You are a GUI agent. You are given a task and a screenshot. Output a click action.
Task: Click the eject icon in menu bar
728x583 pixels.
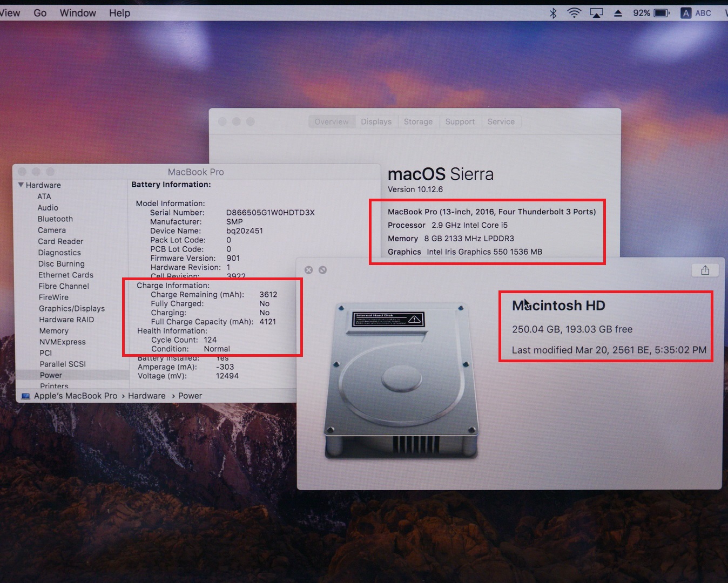point(618,13)
